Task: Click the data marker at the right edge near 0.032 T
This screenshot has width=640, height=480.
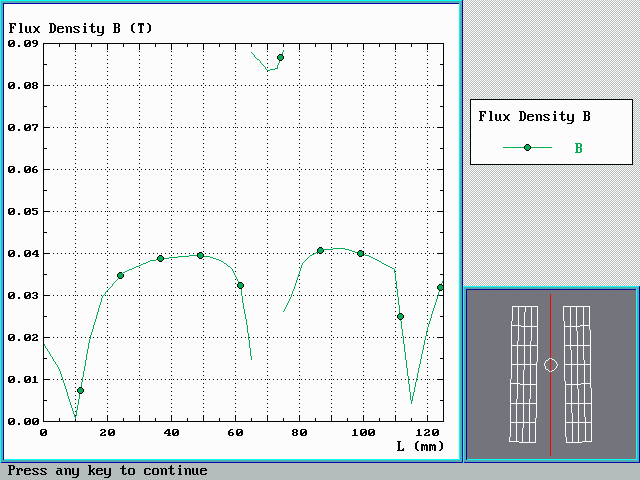Action: tap(440, 287)
